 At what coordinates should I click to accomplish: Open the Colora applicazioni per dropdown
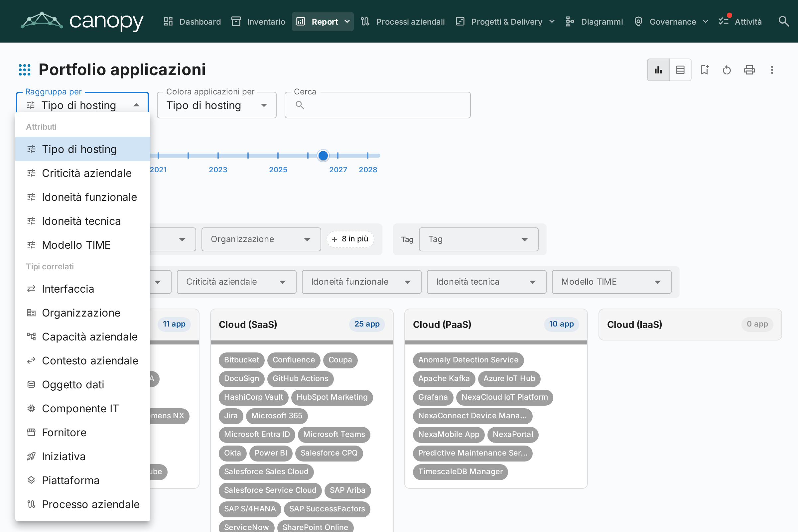[217, 105]
